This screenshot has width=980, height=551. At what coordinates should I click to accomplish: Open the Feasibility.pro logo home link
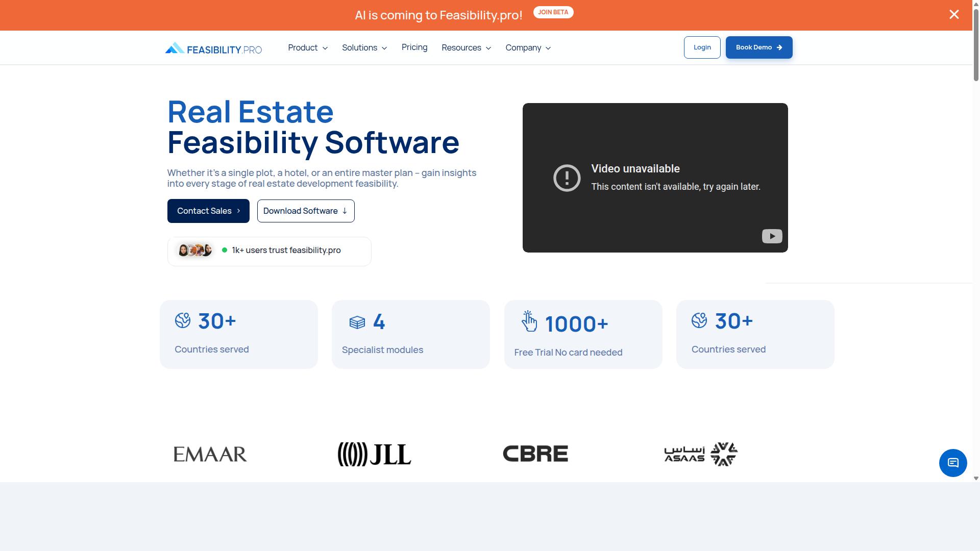213,48
